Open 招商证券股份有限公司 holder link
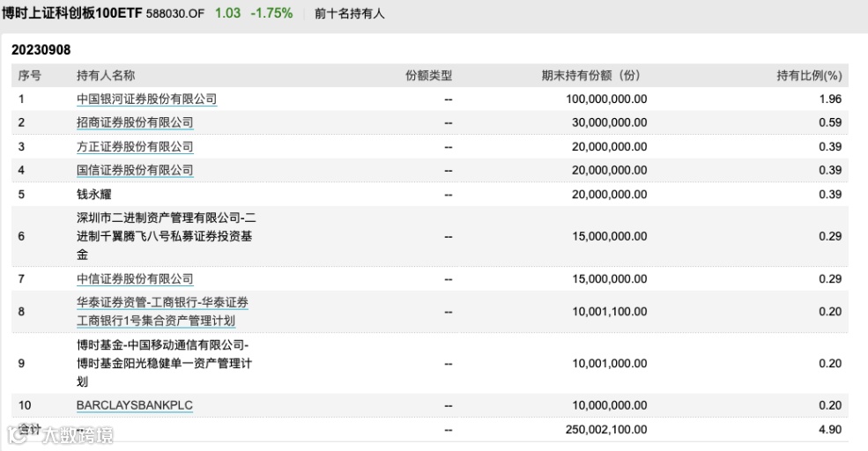The height and width of the screenshot is (451, 868). (135, 122)
